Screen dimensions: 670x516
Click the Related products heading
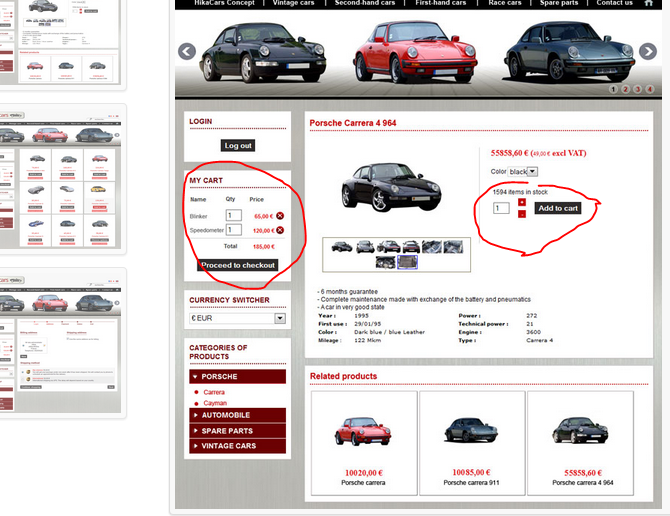[344, 376]
